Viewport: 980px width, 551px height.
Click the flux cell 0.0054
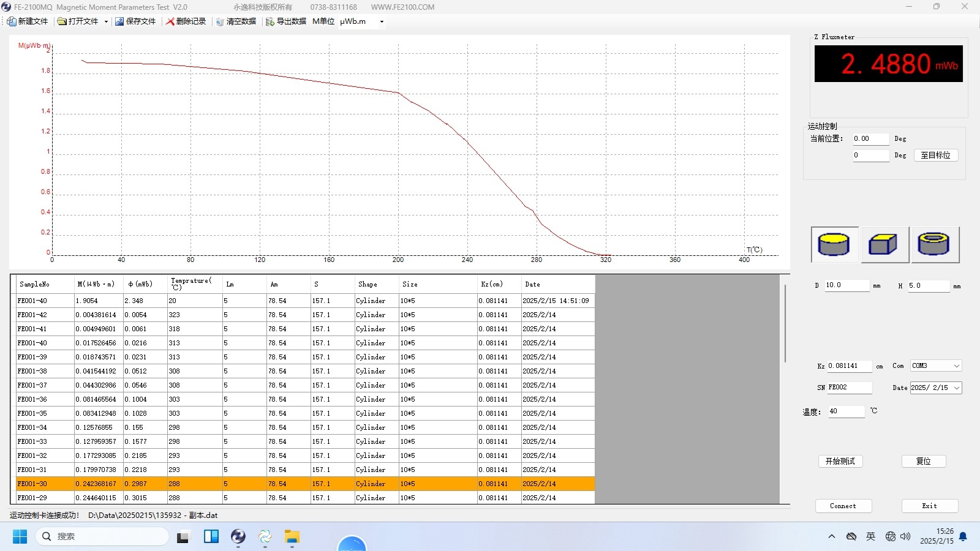[145, 315]
